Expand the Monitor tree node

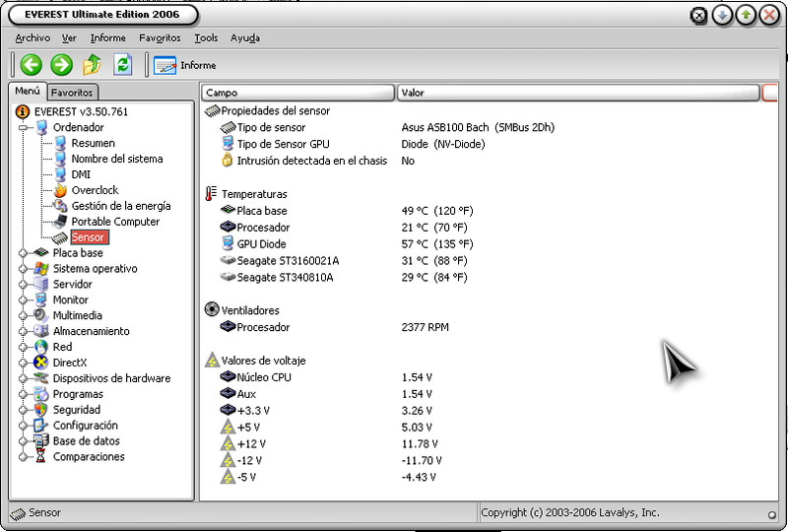click(x=23, y=300)
